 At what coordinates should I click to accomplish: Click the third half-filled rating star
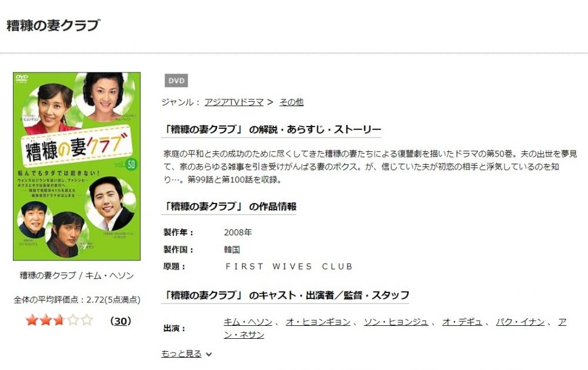pyautogui.click(x=59, y=321)
